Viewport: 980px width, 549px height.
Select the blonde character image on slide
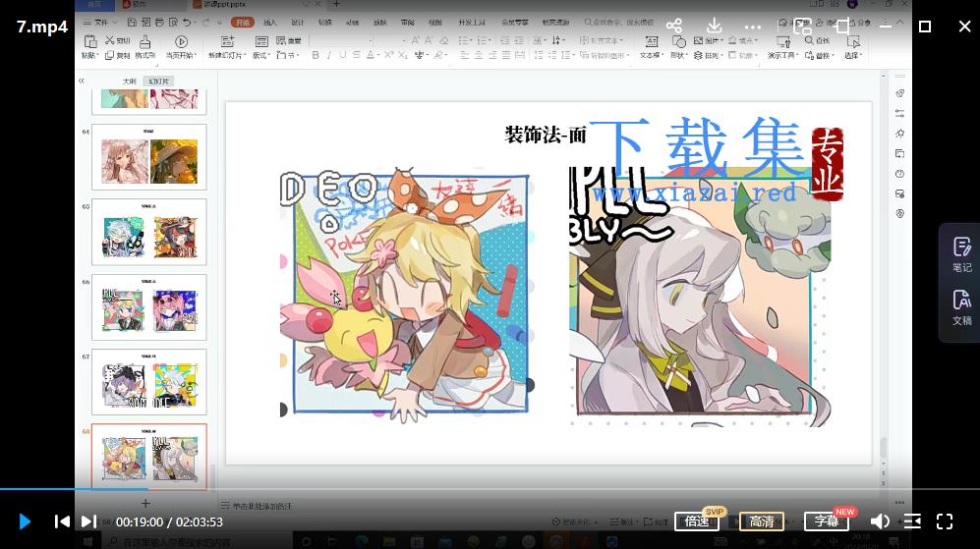coord(407,295)
